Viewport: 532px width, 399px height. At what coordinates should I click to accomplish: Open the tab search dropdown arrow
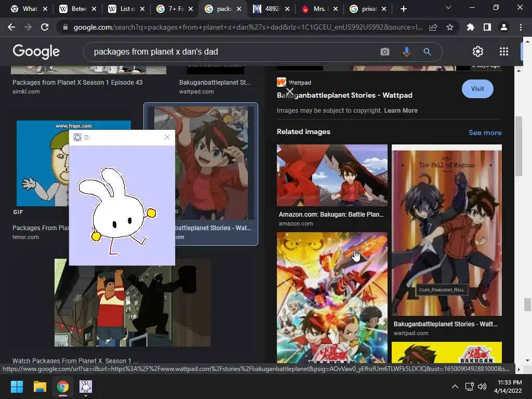[x=448, y=7]
